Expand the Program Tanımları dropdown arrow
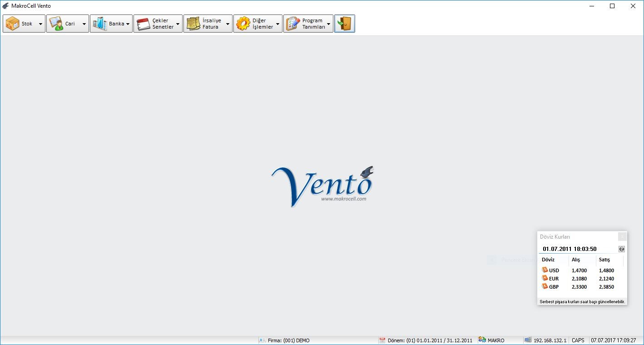Image resolution: width=644 pixels, height=345 pixels. (x=329, y=24)
